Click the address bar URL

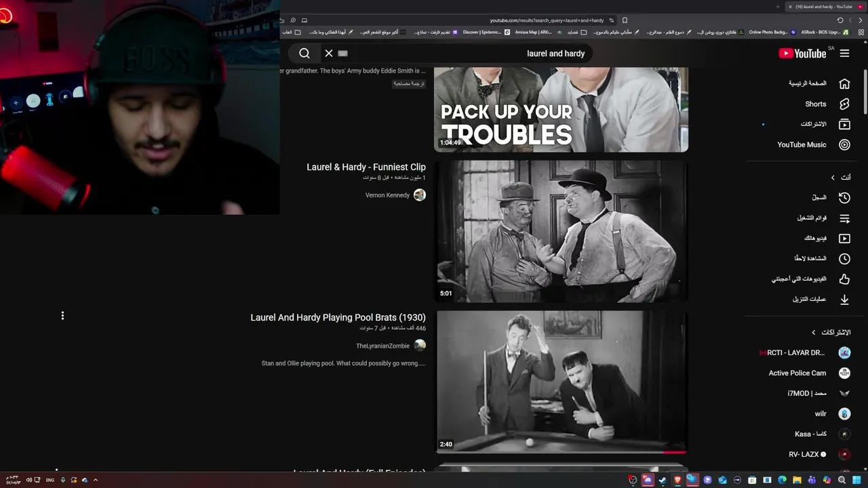(x=547, y=20)
